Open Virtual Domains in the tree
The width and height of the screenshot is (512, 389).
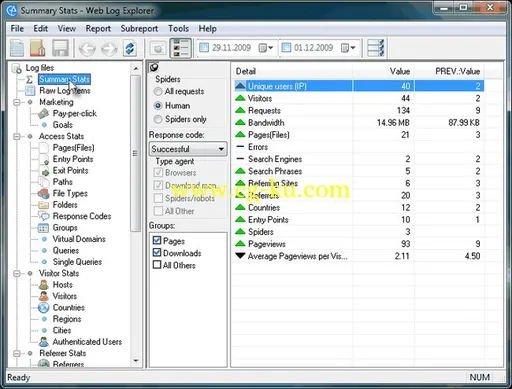(x=79, y=239)
